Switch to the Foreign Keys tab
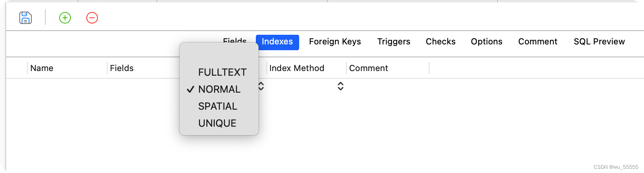The image size is (644, 173). point(335,42)
